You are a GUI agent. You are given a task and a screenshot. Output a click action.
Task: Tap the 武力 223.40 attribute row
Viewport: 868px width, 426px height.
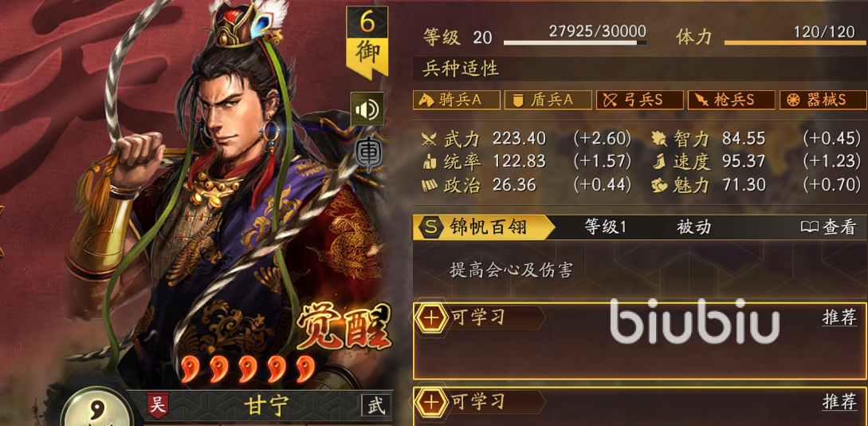[x=526, y=138]
